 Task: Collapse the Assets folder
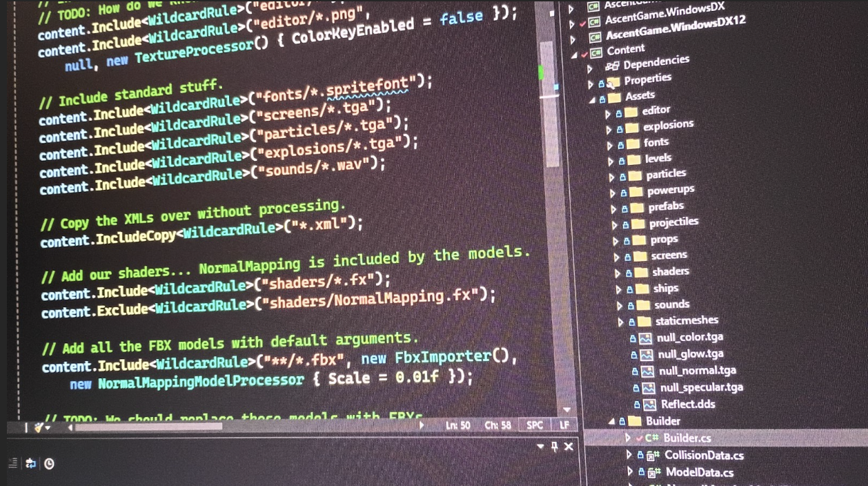(592, 99)
